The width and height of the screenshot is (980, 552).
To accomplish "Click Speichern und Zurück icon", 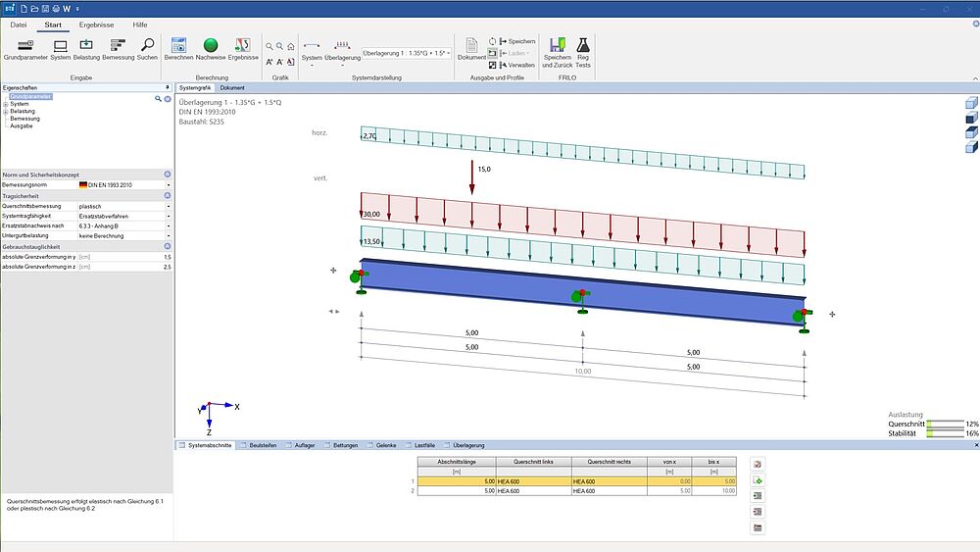I will [556, 46].
